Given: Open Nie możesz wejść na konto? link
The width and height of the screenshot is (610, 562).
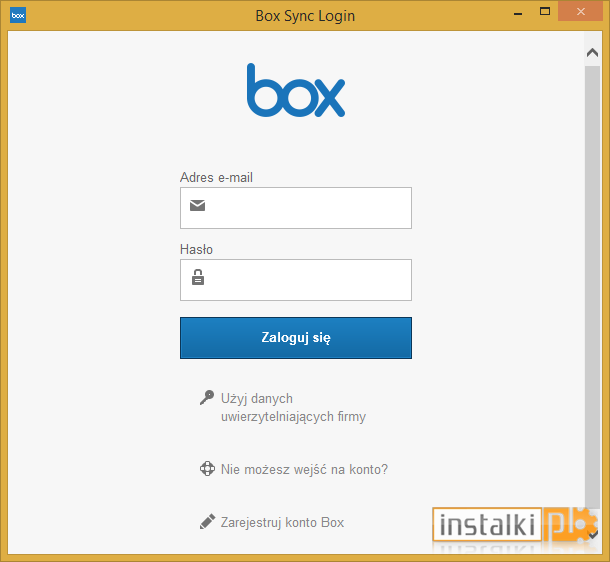Looking at the screenshot, I should (304, 469).
